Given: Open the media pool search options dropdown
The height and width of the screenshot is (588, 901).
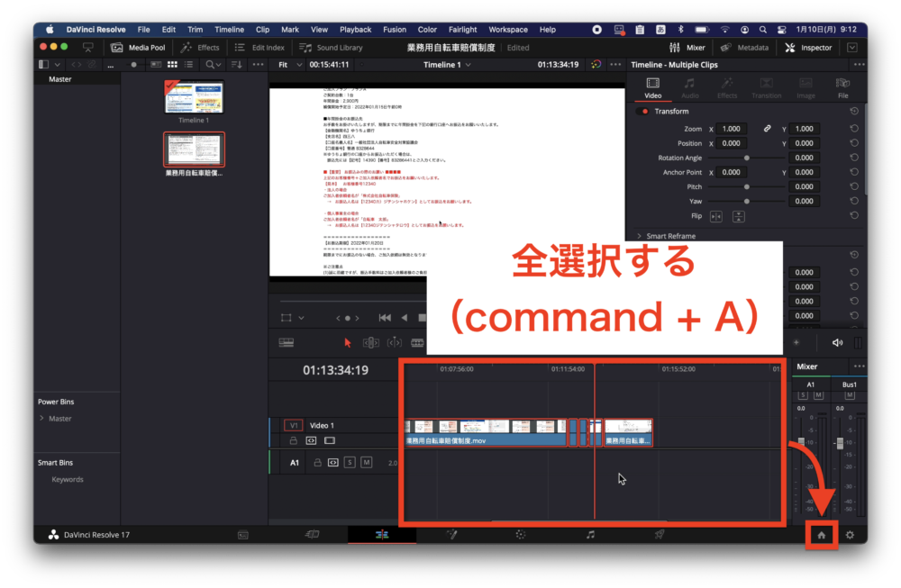Looking at the screenshot, I should [214, 65].
